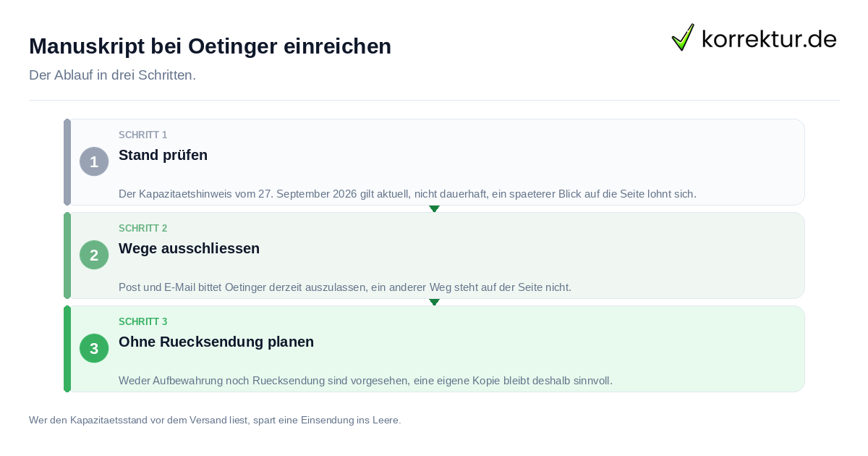Select the step 2 number circle
Viewport: 868px width, 456px height.
pyautogui.click(x=94, y=255)
